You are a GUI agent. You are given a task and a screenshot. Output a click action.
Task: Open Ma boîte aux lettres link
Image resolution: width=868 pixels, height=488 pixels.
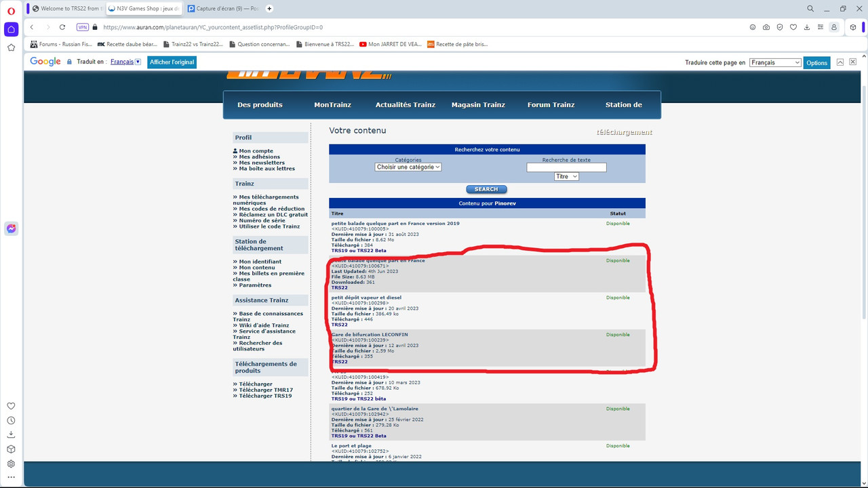pos(267,168)
